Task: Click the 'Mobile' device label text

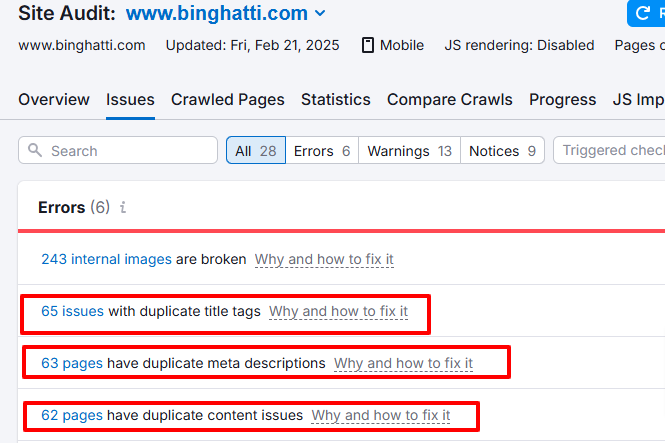Action: [x=402, y=45]
